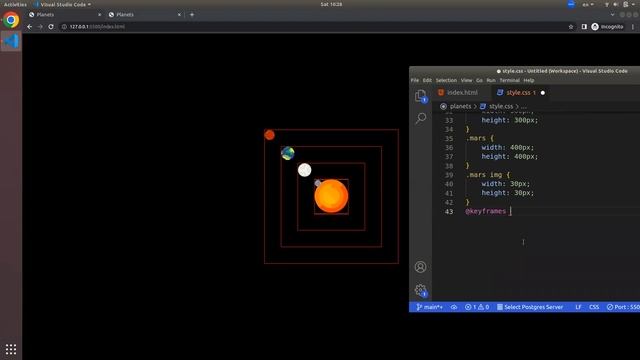Open the Terminal menu in VS Code
This screenshot has width=640, height=360.
pos(509,80)
